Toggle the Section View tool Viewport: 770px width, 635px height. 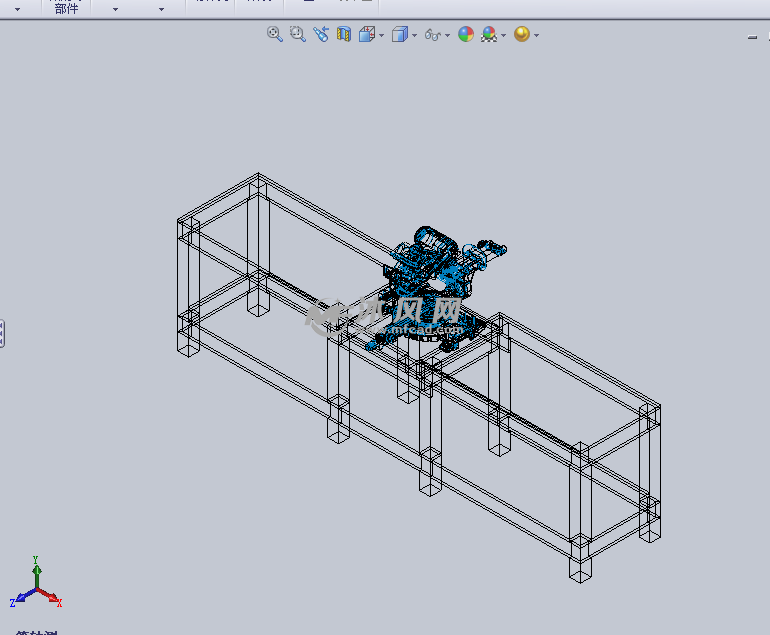point(344,34)
